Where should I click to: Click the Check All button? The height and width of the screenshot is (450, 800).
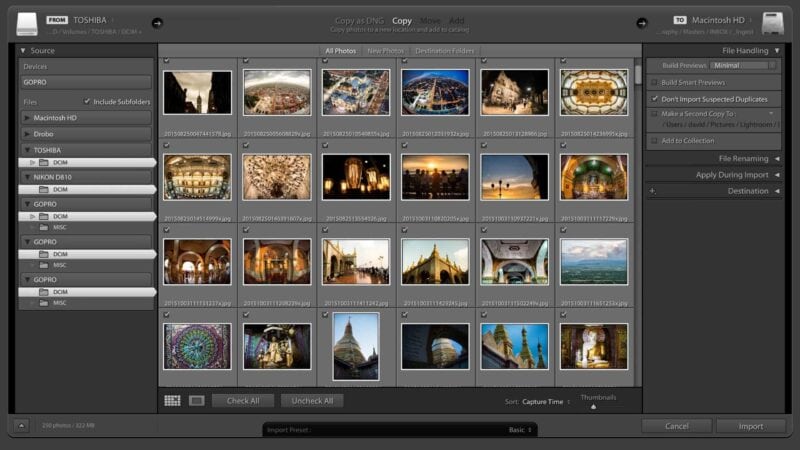pos(243,401)
